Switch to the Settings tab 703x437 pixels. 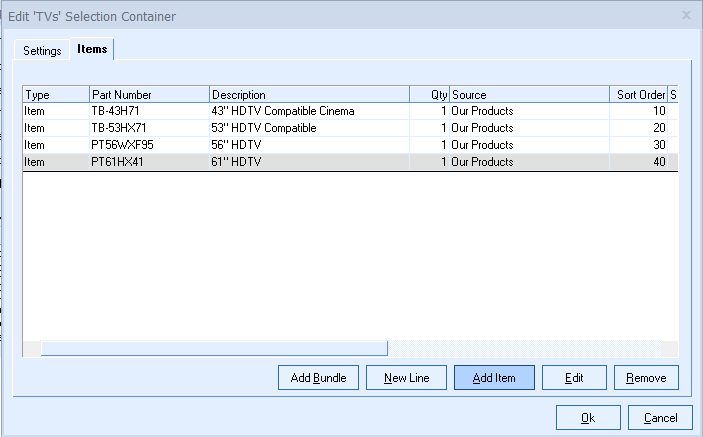pos(43,50)
